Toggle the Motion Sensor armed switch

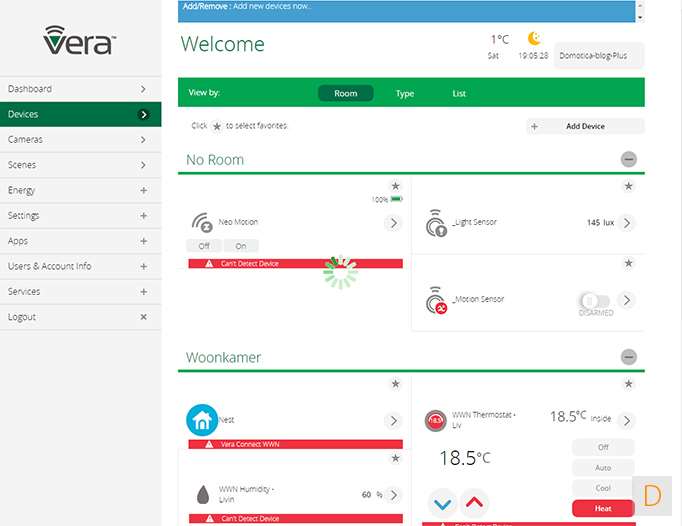pyautogui.click(x=595, y=300)
